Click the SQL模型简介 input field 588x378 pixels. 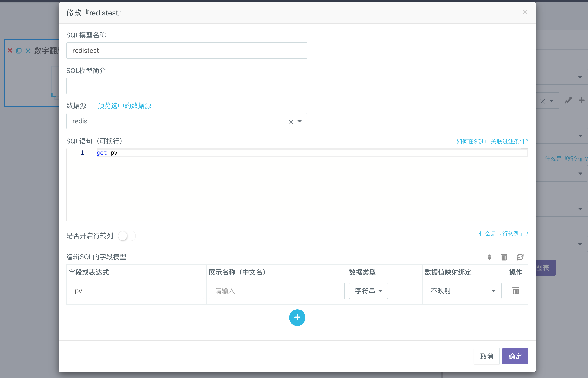(x=297, y=86)
